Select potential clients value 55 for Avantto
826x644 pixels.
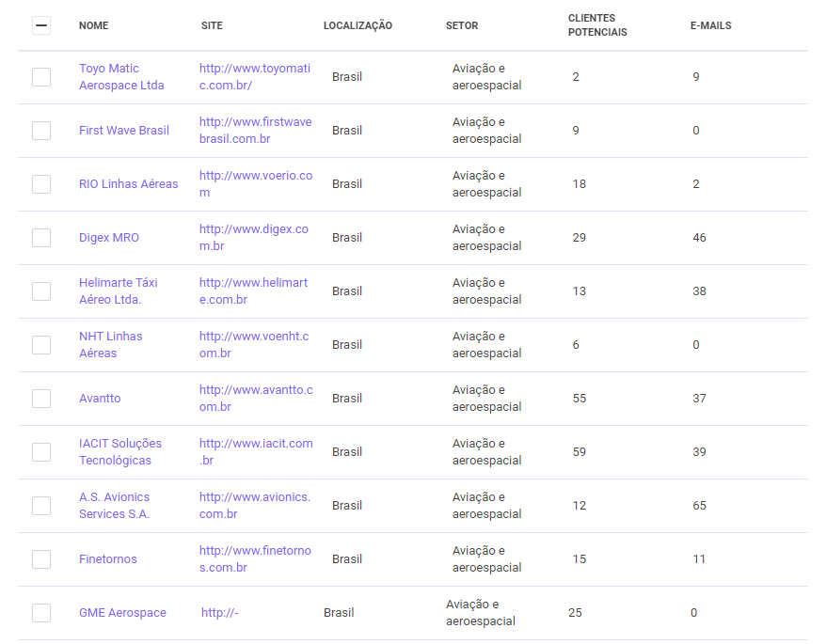coord(579,399)
